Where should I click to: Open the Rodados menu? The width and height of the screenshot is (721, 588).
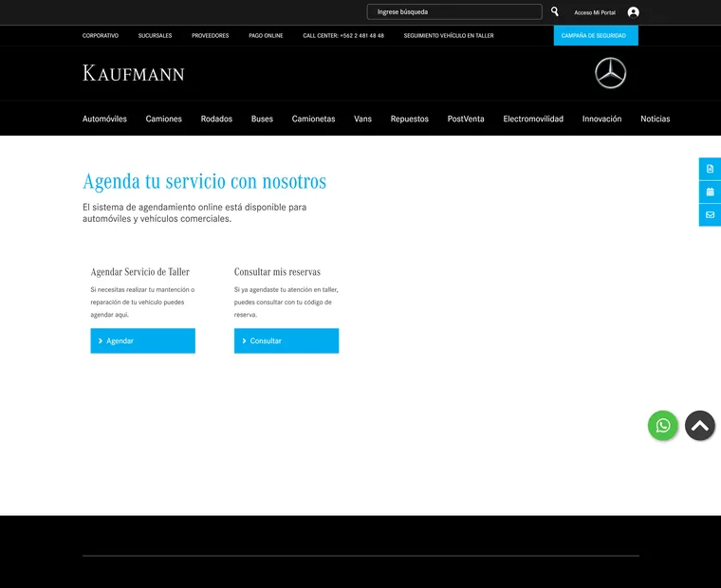(216, 119)
